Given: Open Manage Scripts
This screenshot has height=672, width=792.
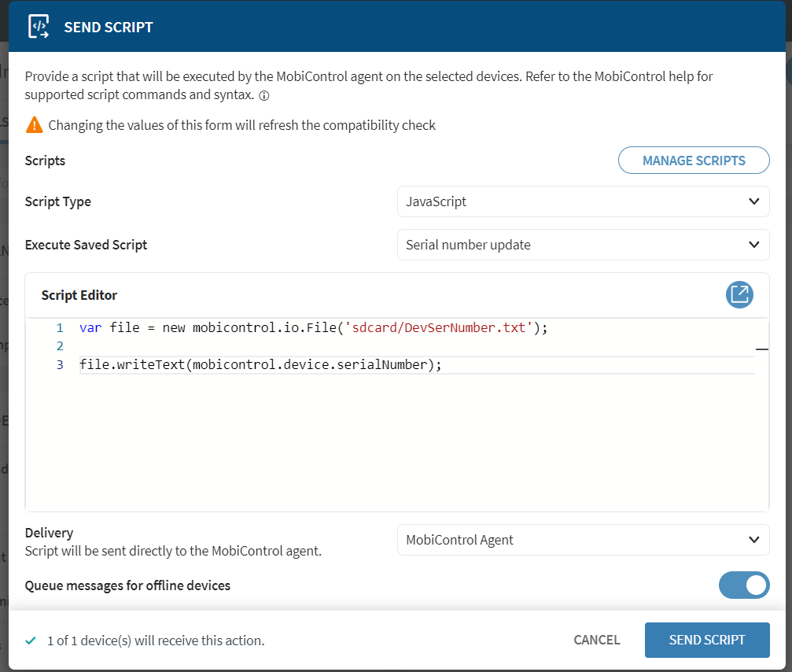Looking at the screenshot, I should point(693,161).
